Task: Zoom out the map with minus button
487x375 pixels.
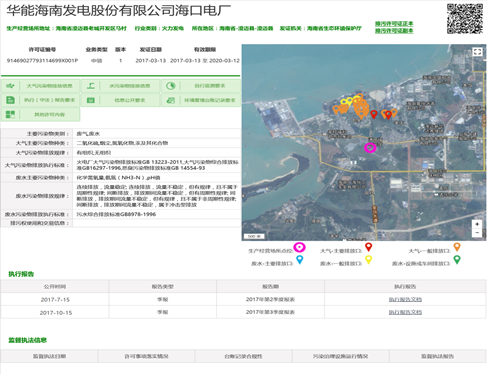Action: (x=477, y=233)
